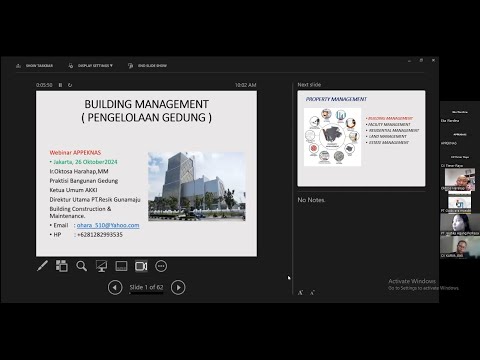Click the Webinar APPEKNAS text
Screen dimensions: 480x360
click(75, 153)
